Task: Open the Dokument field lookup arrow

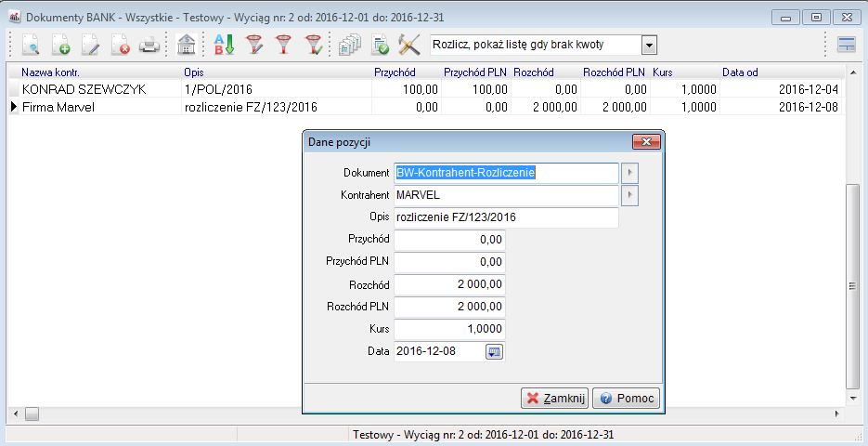Action: pos(629,173)
